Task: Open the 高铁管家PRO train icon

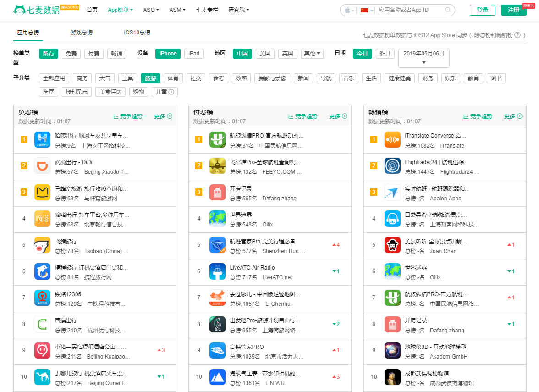Action: [217, 350]
